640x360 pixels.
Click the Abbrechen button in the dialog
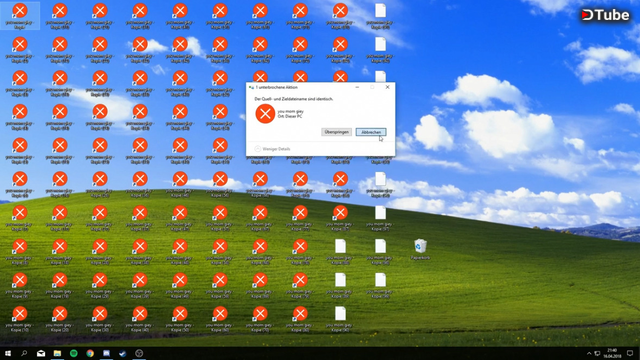click(371, 132)
